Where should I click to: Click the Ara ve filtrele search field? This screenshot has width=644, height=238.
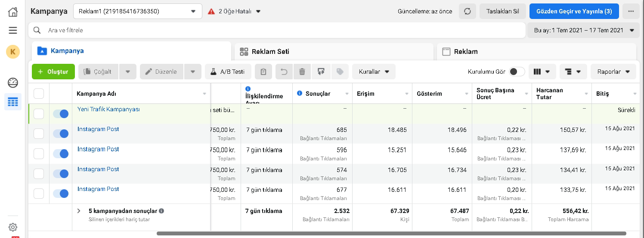click(x=277, y=30)
